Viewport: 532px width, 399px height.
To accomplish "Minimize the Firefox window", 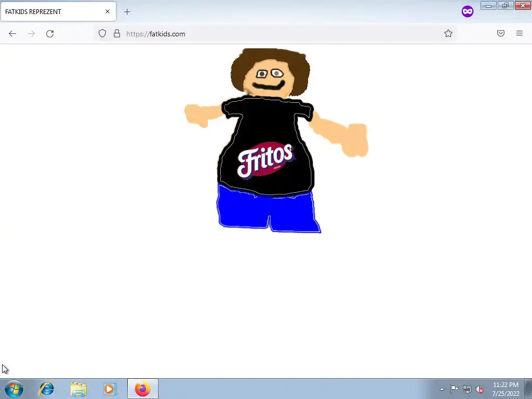I will (488, 6).
